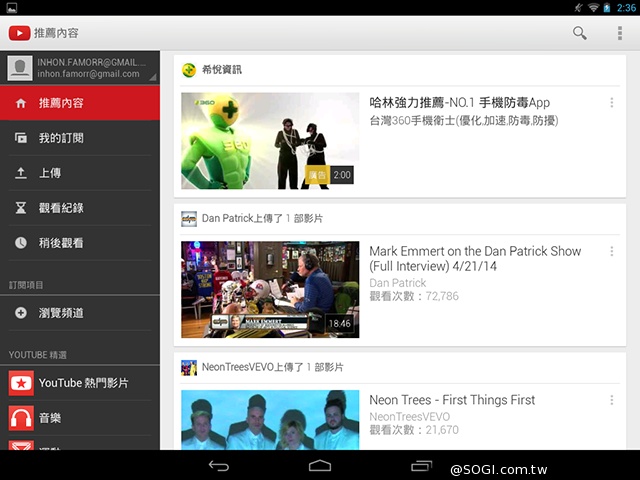This screenshot has width=640, height=480.
Task: Open 我的訂閱 subscriptions
Action: click(61, 138)
